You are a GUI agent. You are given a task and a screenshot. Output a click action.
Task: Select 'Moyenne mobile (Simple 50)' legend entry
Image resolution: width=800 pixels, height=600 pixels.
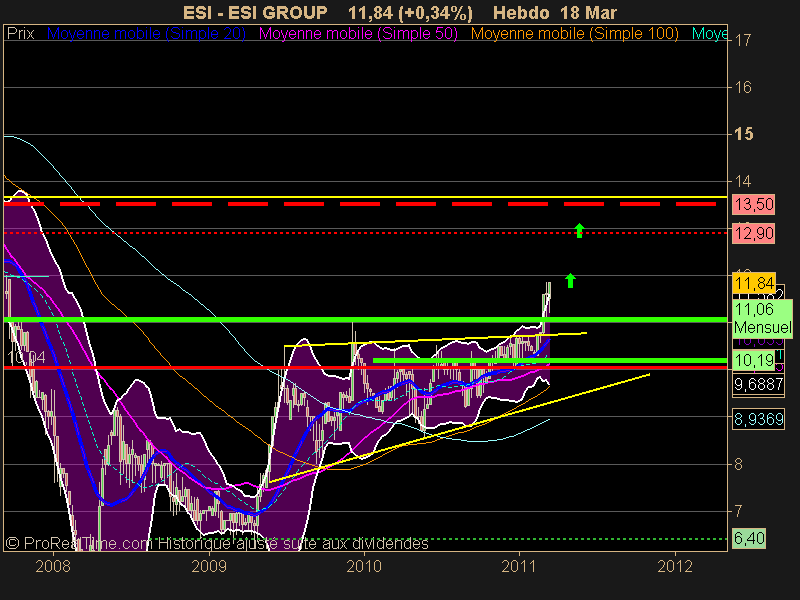[358, 34]
